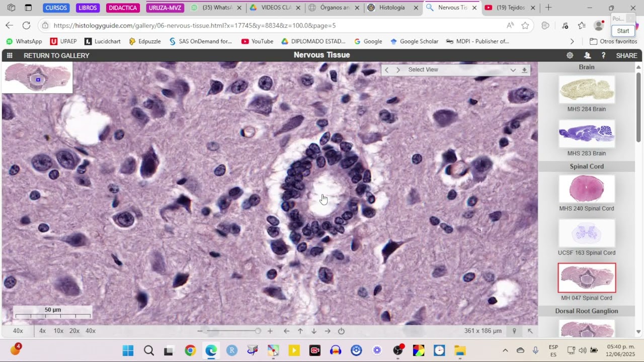The height and width of the screenshot is (362, 644).
Task: Pan the slide left arrow
Action: [x=286, y=331]
